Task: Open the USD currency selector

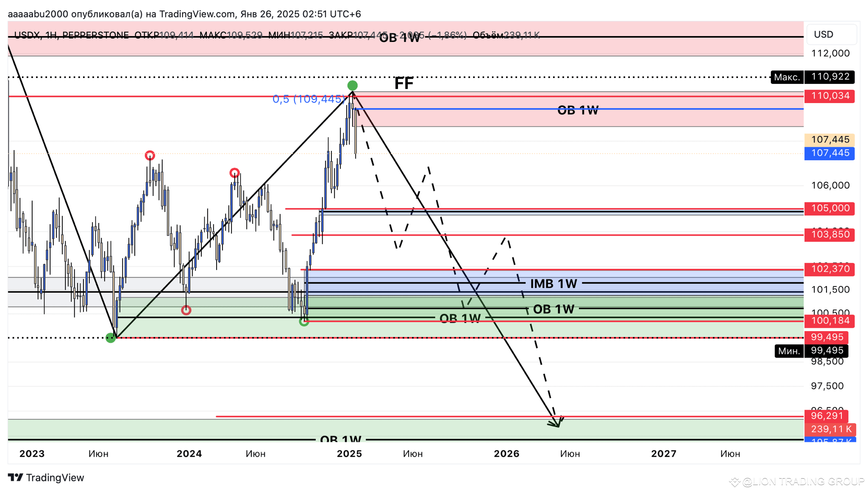Action: point(831,34)
